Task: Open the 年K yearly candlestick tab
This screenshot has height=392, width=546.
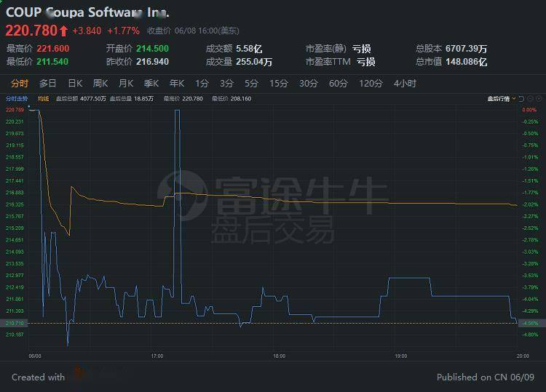Action: pos(177,84)
